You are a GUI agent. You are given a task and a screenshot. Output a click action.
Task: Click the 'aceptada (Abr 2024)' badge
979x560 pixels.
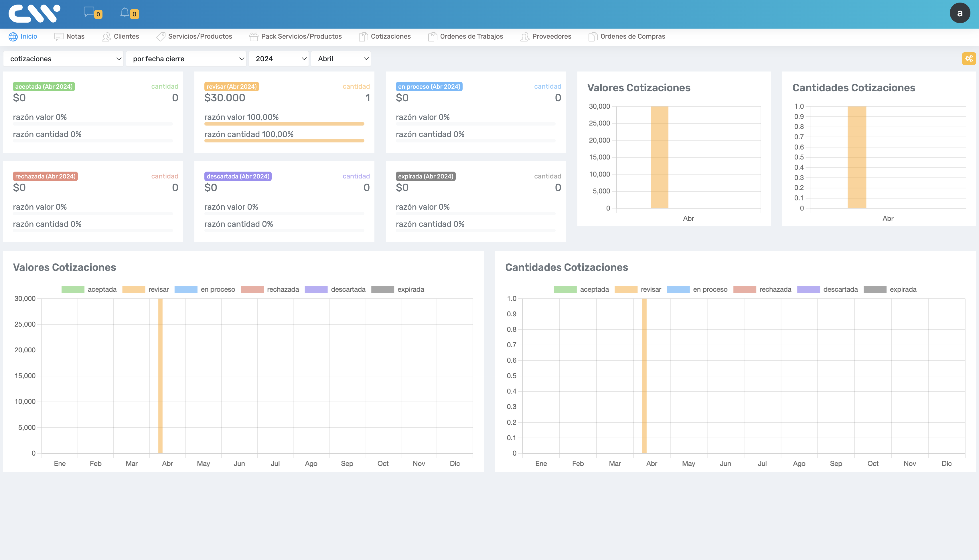tap(44, 87)
